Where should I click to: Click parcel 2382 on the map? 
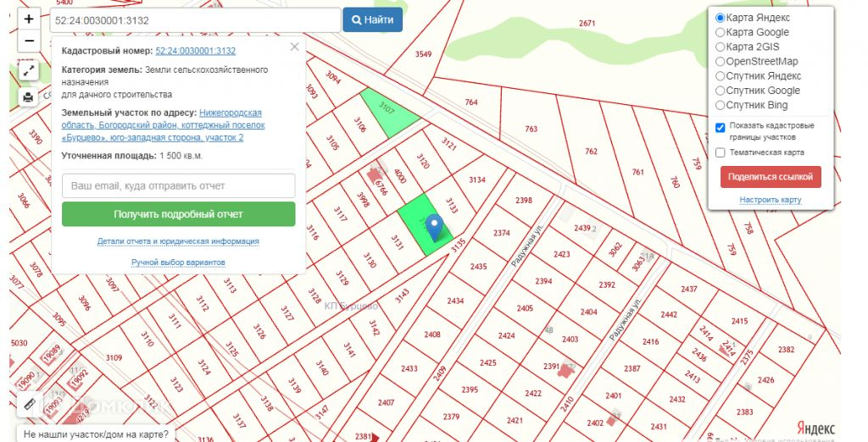point(786,350)
